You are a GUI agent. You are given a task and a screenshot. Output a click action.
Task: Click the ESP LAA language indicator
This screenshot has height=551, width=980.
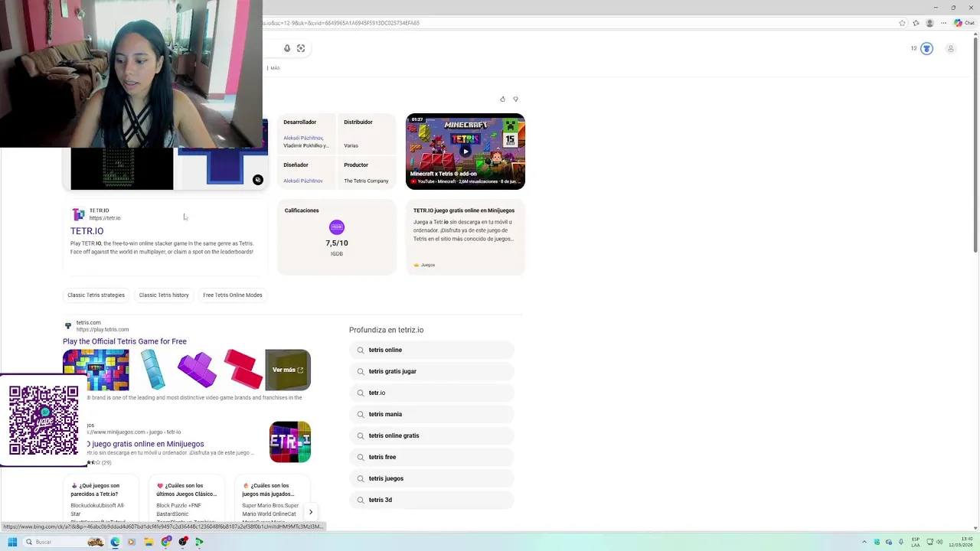click(916, 542)
